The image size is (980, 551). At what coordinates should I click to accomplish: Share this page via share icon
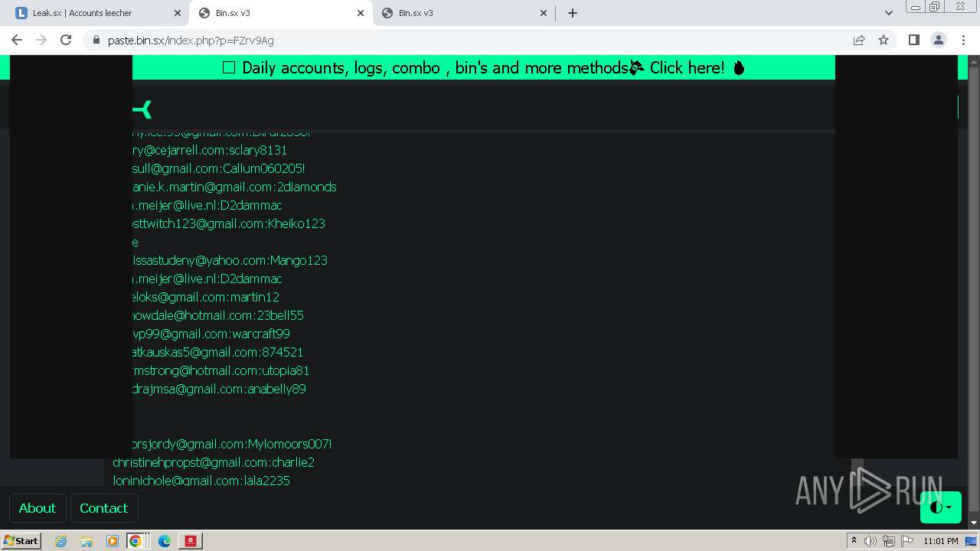click(859, 40)
